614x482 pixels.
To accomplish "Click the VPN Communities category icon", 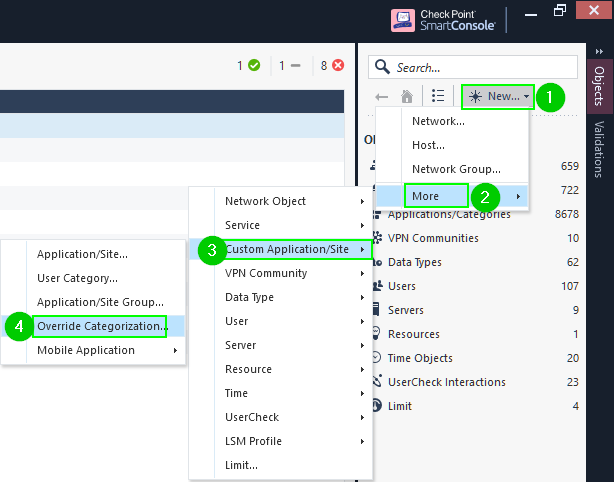I will (375, 238).
